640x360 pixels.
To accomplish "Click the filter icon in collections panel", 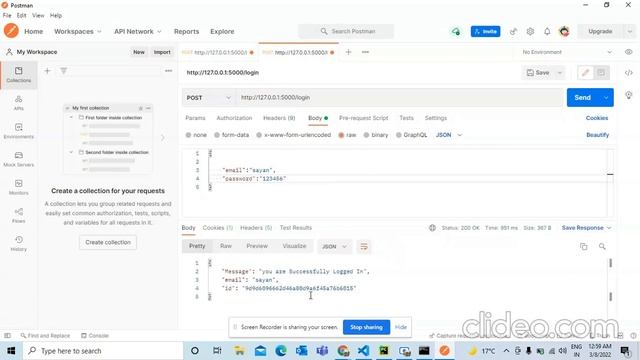I will tap(64, 71).
